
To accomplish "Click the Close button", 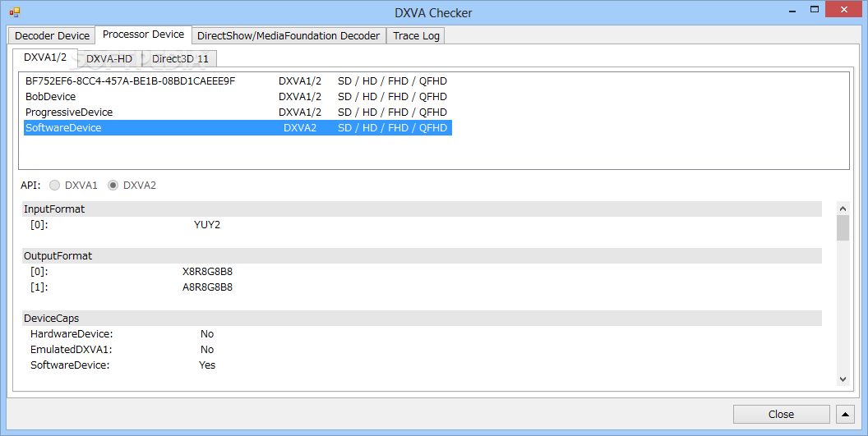I will pos(781,414).
